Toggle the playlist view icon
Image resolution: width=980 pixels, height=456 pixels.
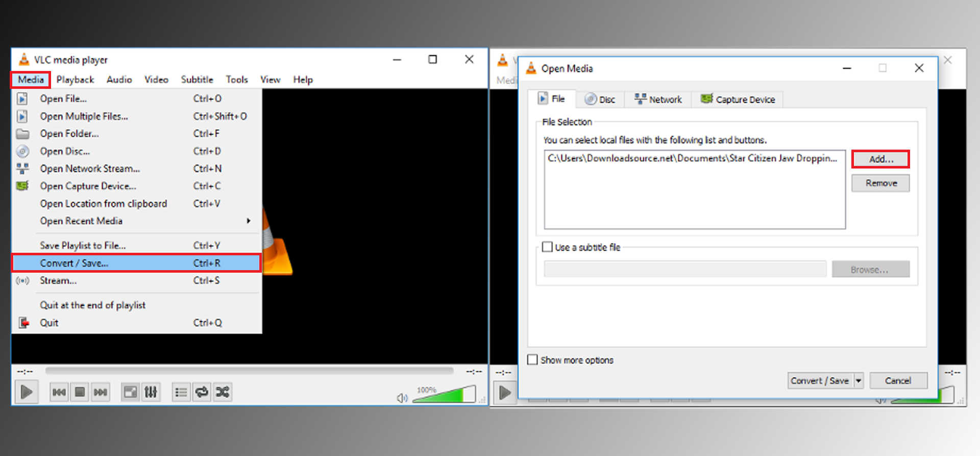point(181,392)
